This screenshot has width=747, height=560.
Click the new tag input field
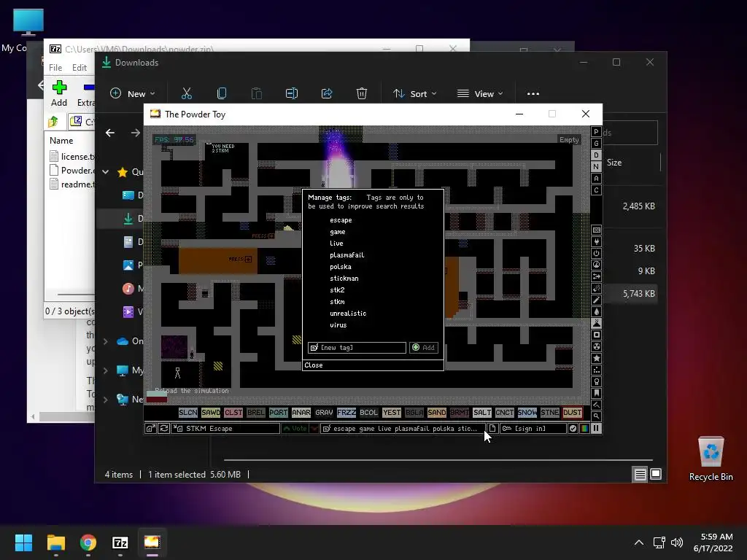357,348
